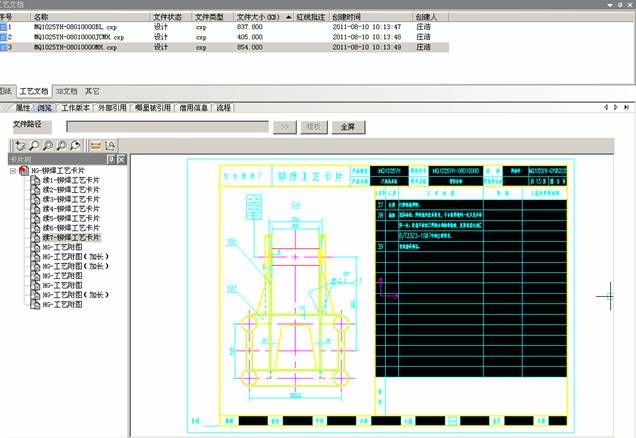Click the second magnifier icon in toolbar
The image size is (636, 438).
47,145
